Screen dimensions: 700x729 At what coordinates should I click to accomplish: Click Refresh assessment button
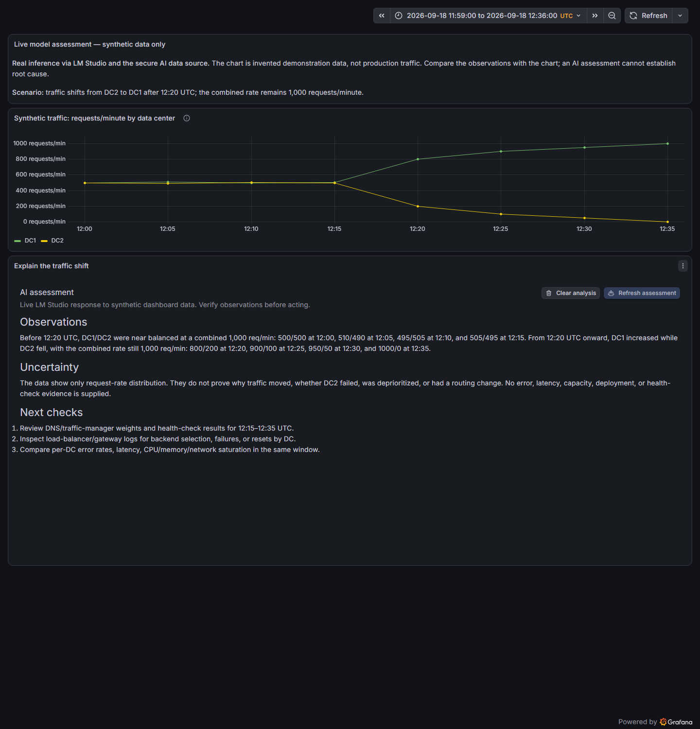pyautogui.click(x=642, y=293)
